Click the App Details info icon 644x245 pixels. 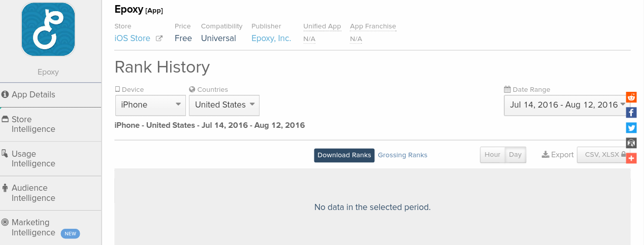click(6, 94)
